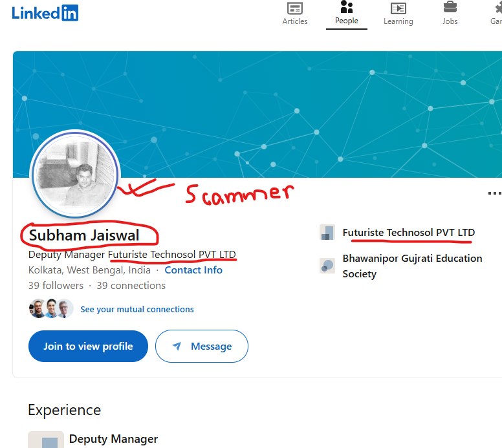Viewport: 502px width, 448px height.
Task: Click the Deputy Manager experience entry title
Action: coord(113,439)
